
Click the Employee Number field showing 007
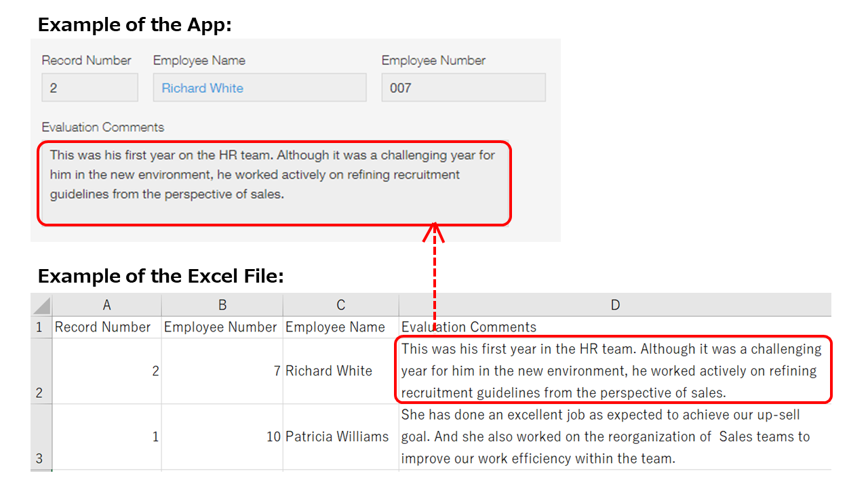click(463, 87)
